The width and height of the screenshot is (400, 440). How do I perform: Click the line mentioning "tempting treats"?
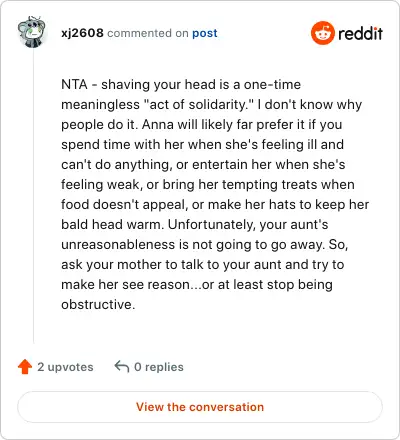[208, 185]
